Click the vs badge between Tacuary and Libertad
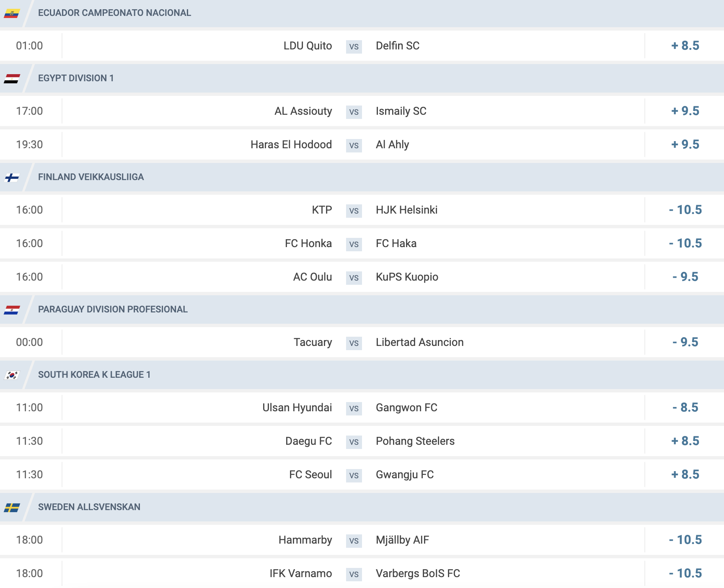Viewport: 724px width, 588px height. [x=354, y=343]
